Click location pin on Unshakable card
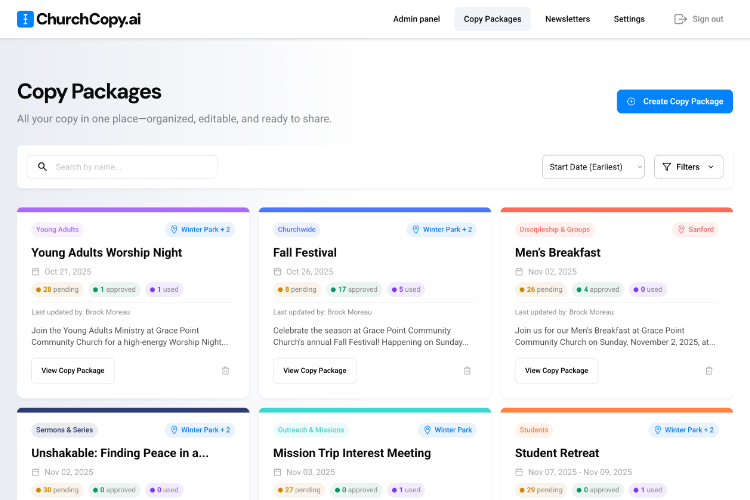Screen dimensions: 750x500 (174, 430)
